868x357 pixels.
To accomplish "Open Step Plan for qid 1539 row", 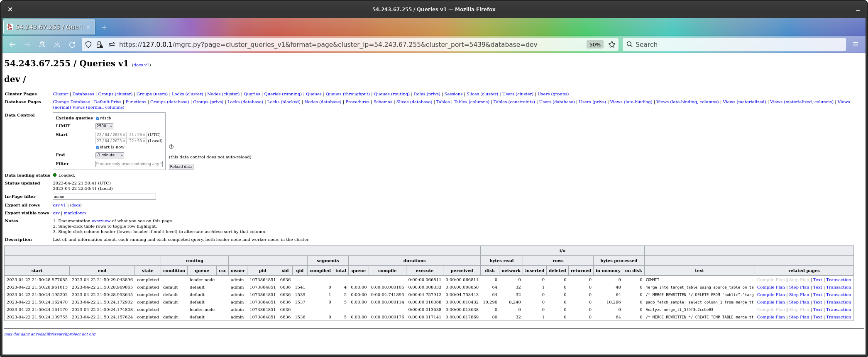I will (x=799, y=295).
